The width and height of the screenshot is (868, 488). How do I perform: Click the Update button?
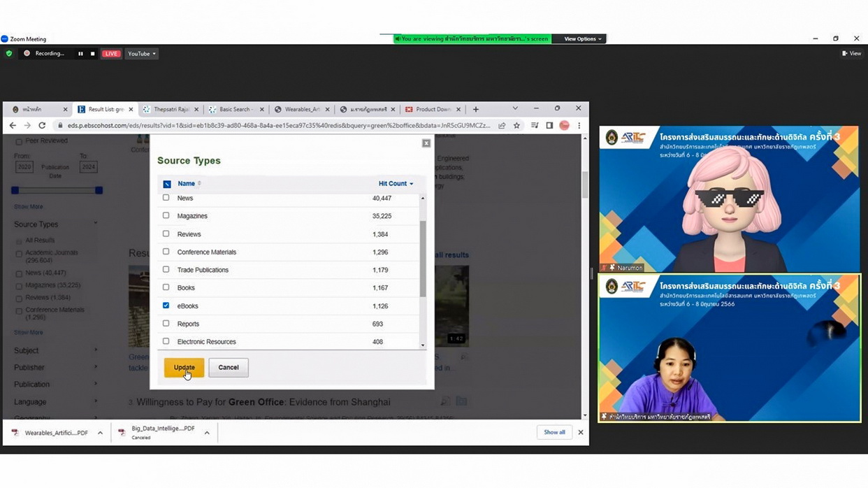click(184, 368)
